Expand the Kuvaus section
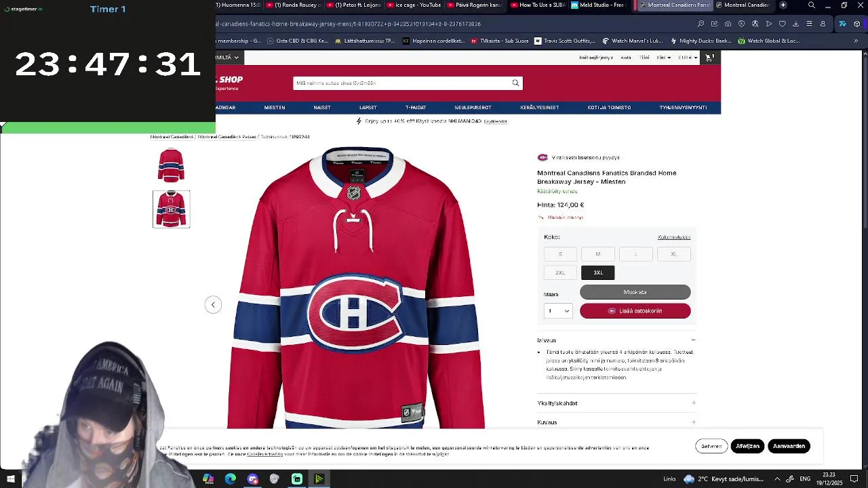This screenshot has width=868, height=488. (x=616, y=422)
